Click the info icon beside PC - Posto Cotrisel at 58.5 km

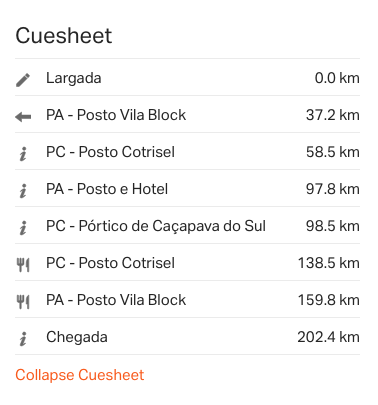[23, 154]
